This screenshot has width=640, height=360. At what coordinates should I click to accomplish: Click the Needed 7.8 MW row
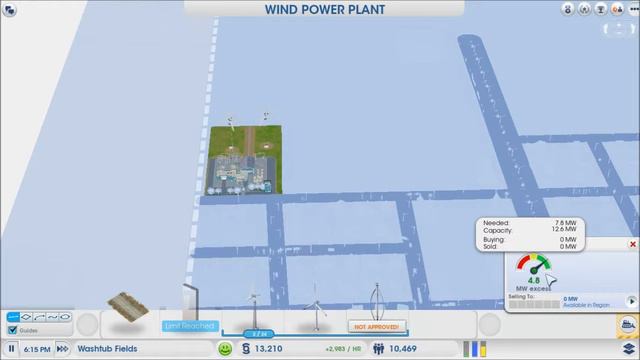530,223
